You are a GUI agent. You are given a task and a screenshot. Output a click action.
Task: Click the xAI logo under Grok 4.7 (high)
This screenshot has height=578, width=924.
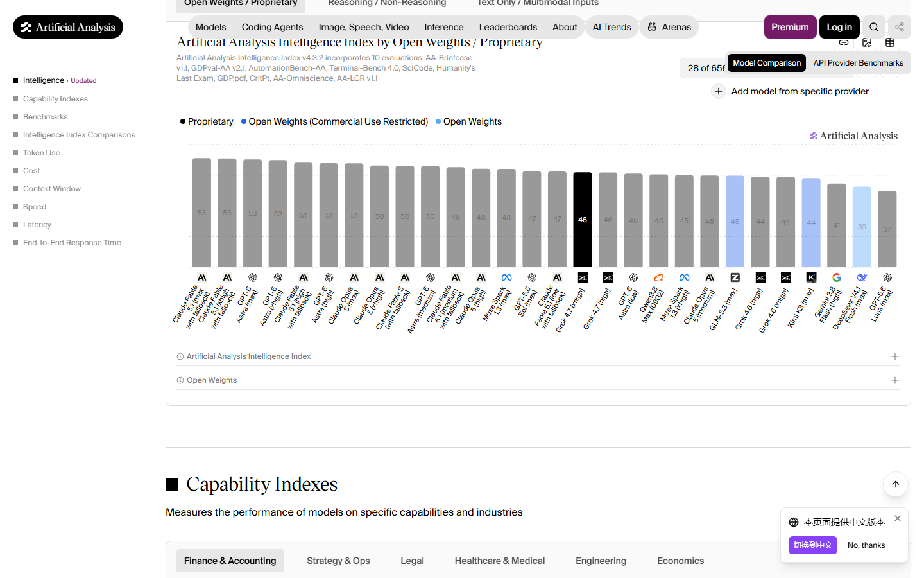(x=608, y=277)
